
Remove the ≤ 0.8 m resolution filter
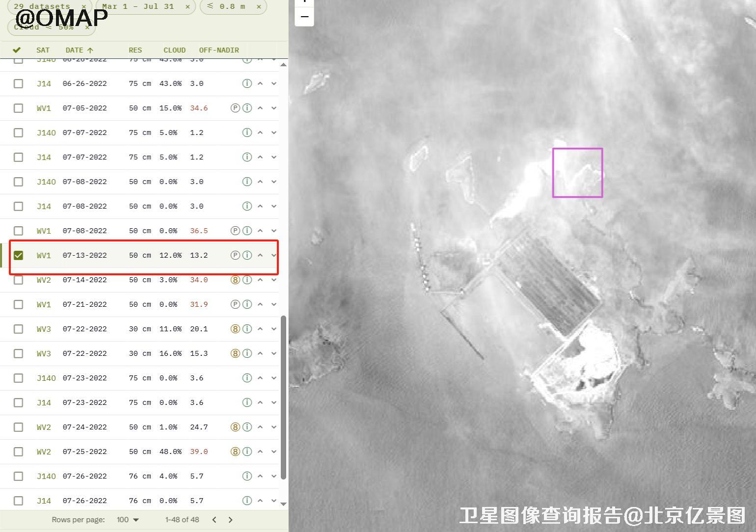(259, 7)
